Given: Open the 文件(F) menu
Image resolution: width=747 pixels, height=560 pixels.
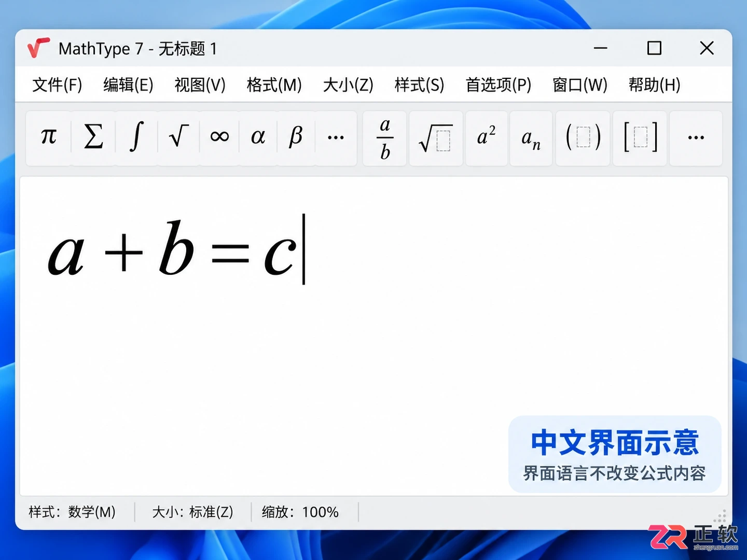Looking at the screenshot, I should coord(57,85).
